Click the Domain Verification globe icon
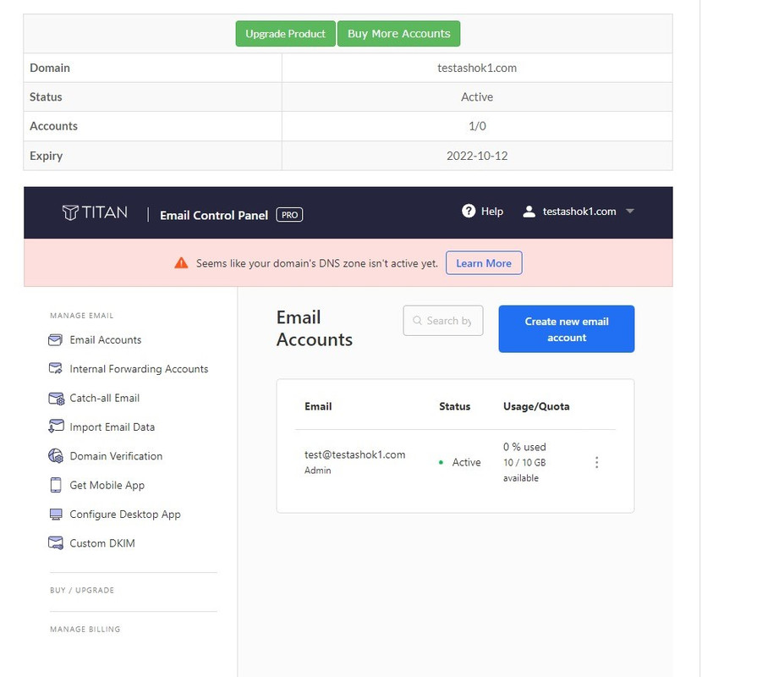This screenshot has width=784, height=677. coord(56,456)
